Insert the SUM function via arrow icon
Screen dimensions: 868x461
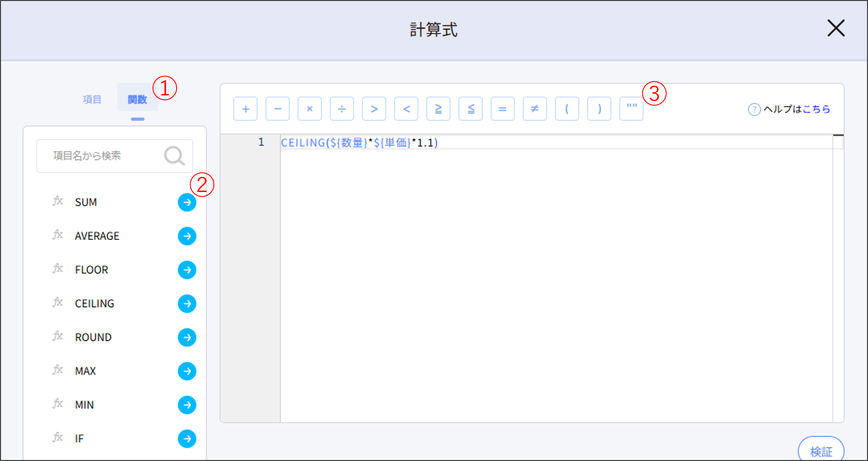[187, 202]
